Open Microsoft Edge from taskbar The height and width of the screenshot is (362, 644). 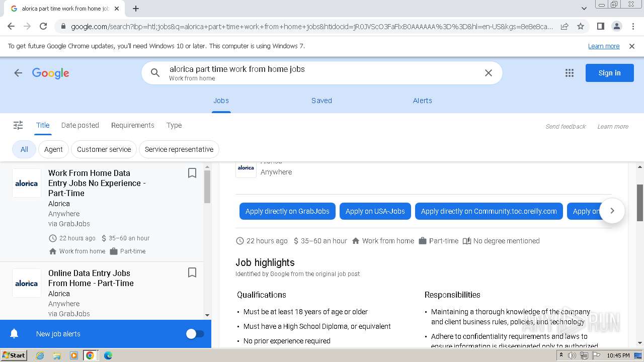click(x=108, y=355)
